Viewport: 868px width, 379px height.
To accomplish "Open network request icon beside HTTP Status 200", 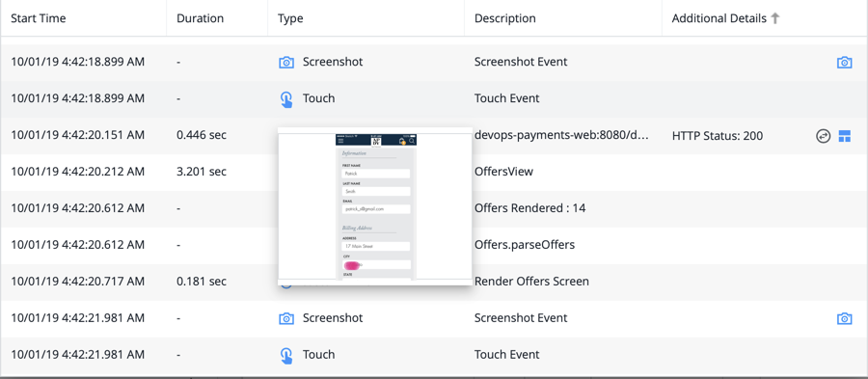I will click(824, 136).
